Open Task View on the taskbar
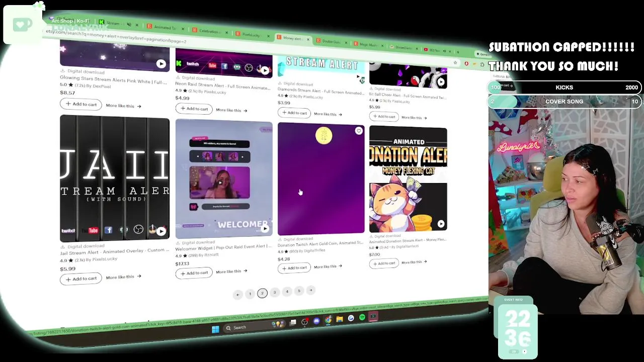This screenshot has height=362, width=644. tap(293, 322)
